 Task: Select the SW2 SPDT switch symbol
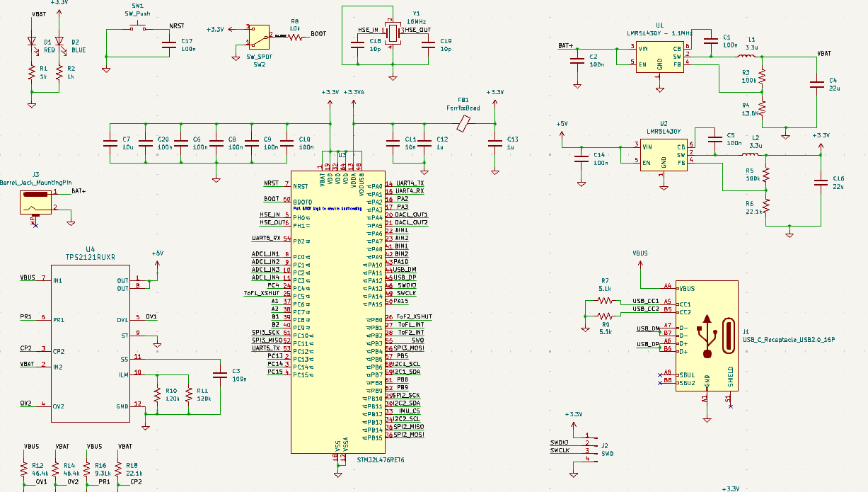(x=259, y=34)
